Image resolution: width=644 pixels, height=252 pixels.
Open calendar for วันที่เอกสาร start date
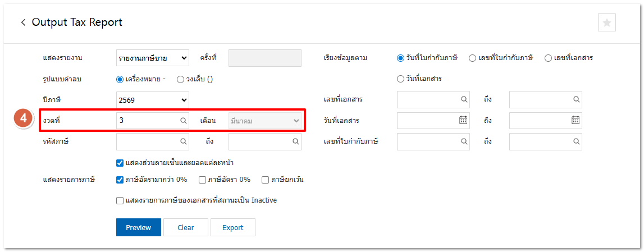[x=463, y=120]
